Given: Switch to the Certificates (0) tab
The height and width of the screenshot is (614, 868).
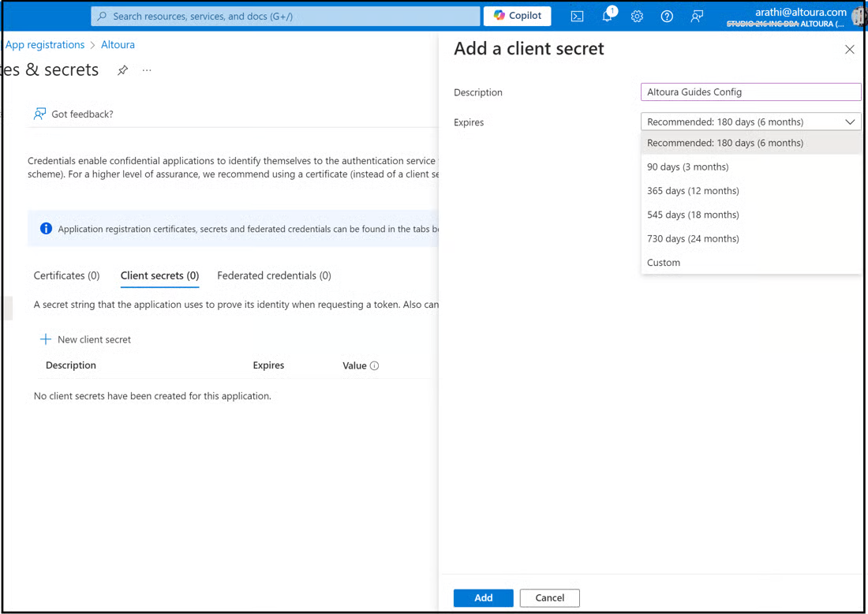Looking at the screenshot, I should [66, 275].
